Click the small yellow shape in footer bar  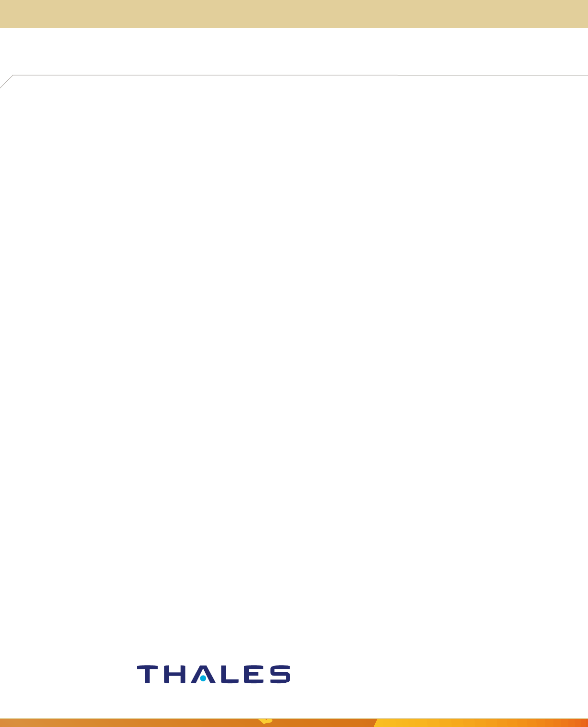click(265, 721)
